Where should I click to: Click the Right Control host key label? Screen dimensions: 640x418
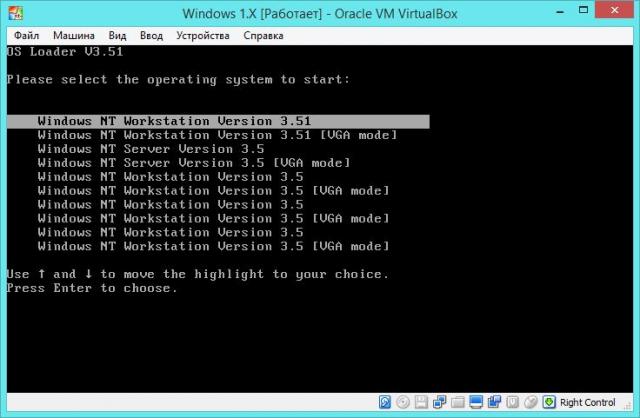pyautogui.click(x=587, y=402)
